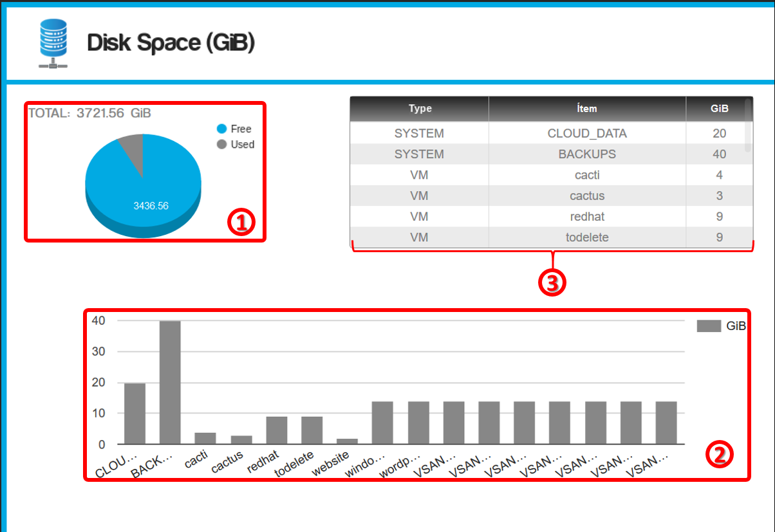Click the wordp... bar in the chart

[x=418, y=423]
